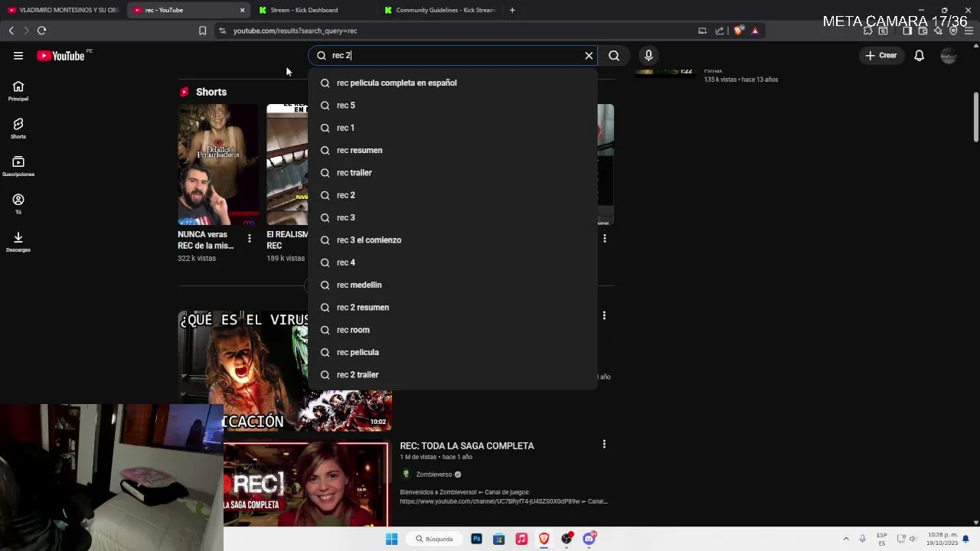Open Discord from the taskbar
Viewport: 980px width, 551px height.
pyautogui.click(x=589, y=539)
